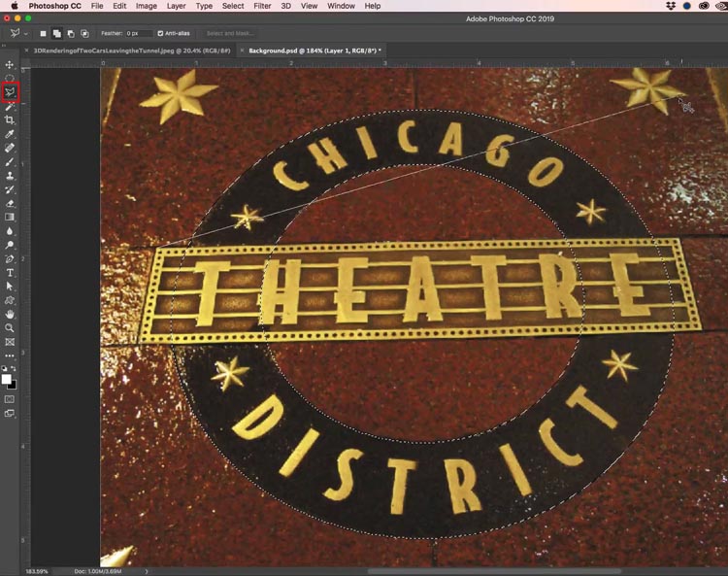Select the Zoom tool

click(10, 328)
